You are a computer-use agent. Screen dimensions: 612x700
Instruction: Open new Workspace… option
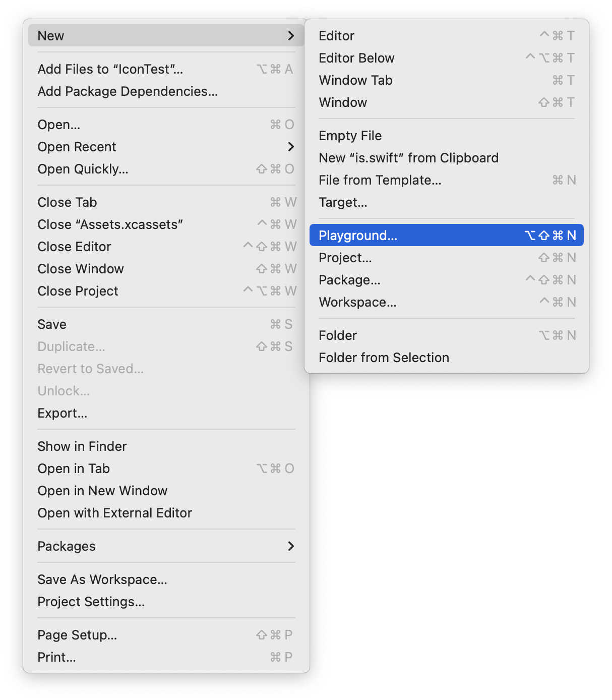(357, 302)
